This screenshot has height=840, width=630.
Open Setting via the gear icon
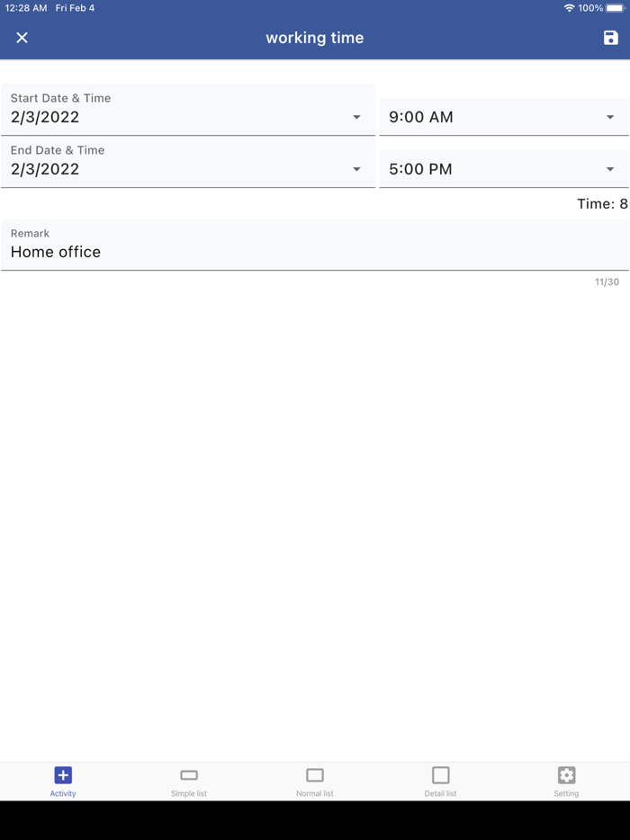coord(566,774)
